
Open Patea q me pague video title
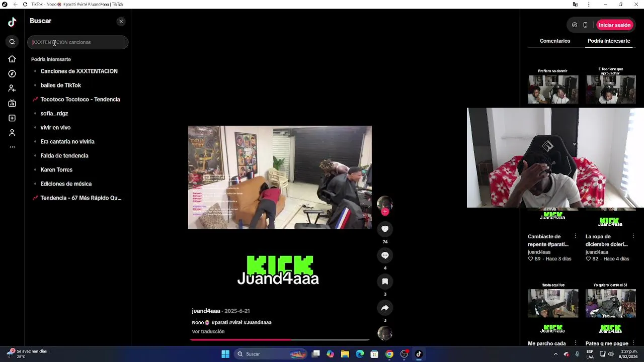(x=607, y=343)
